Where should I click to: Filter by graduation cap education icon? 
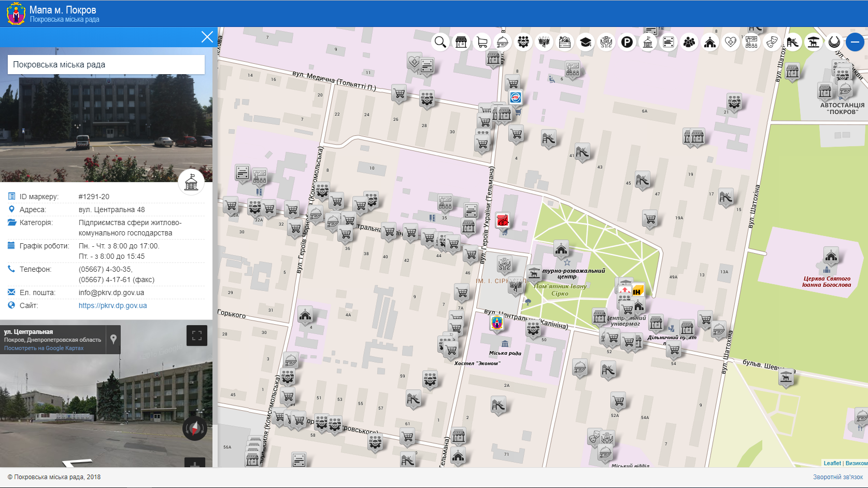point(586,42)
